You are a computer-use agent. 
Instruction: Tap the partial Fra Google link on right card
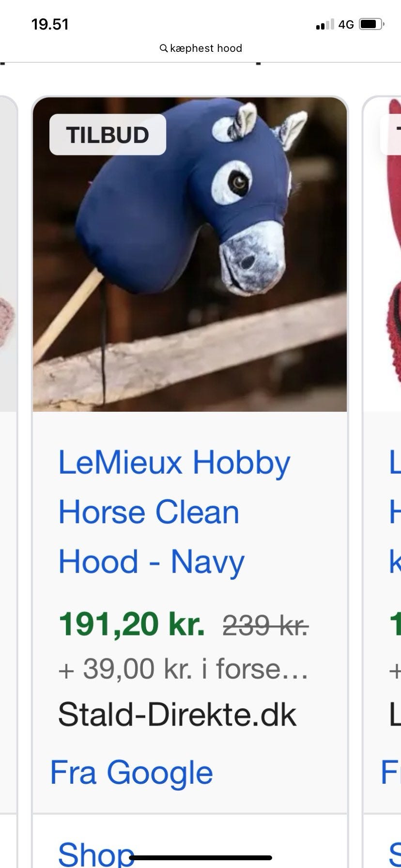click(391, 773)
